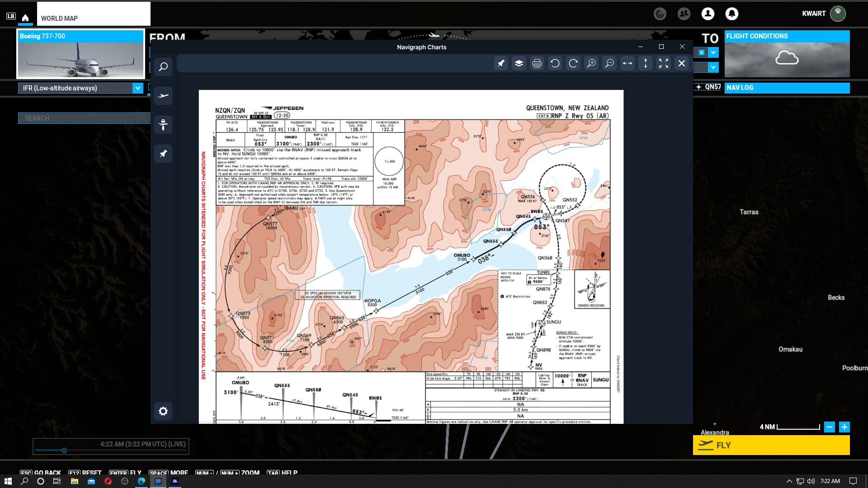Click the Tarras town label on map

(x=749, y=212)
